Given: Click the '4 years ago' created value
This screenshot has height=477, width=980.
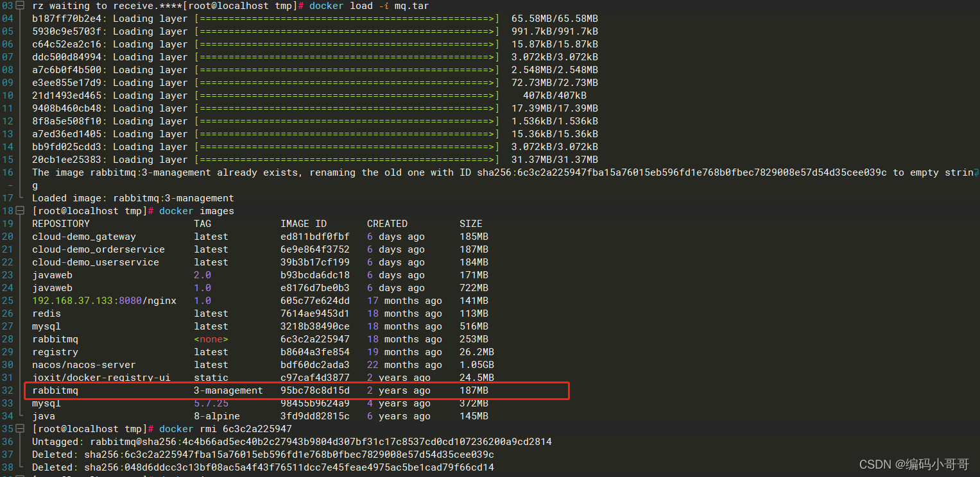Looking at the screenshot, I should (399, 403).
